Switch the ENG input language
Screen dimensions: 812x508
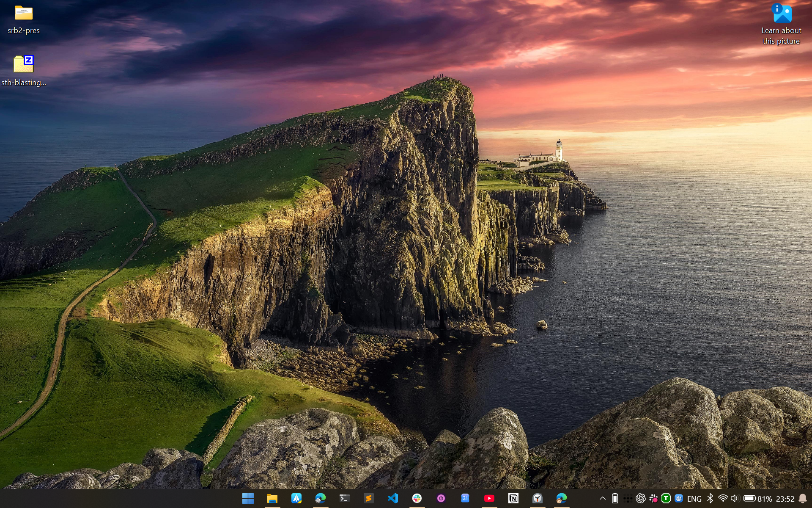click(x=694, y=499)
